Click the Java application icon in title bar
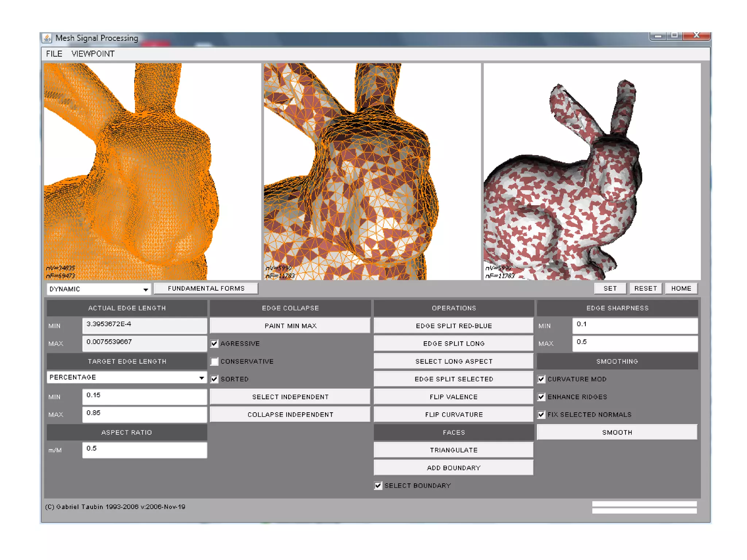 click(x=47, y=38)
